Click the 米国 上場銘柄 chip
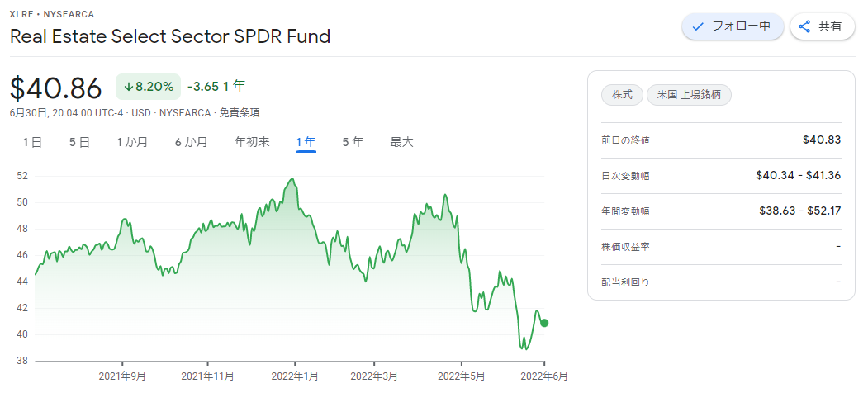 [689, 95]
